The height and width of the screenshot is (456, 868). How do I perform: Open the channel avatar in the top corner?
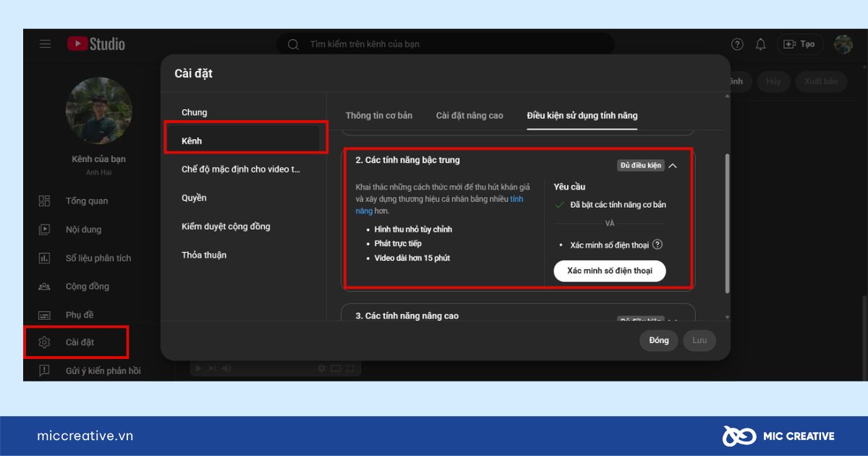[841, 44]
